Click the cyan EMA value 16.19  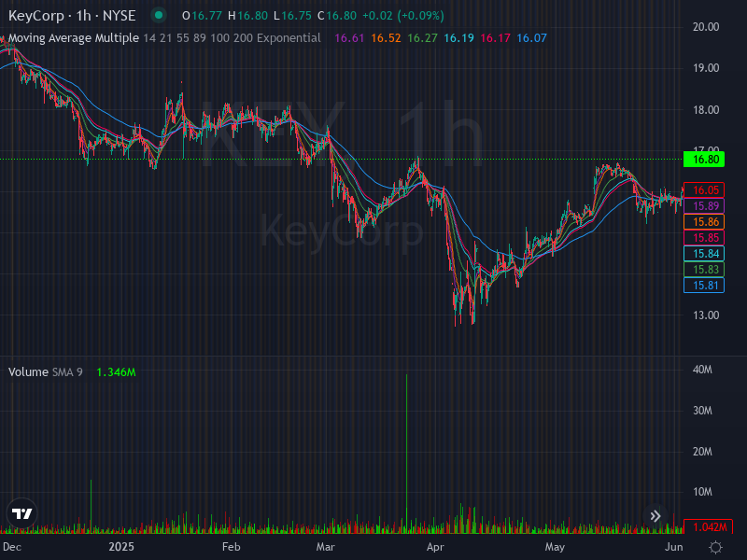(458, 38)
